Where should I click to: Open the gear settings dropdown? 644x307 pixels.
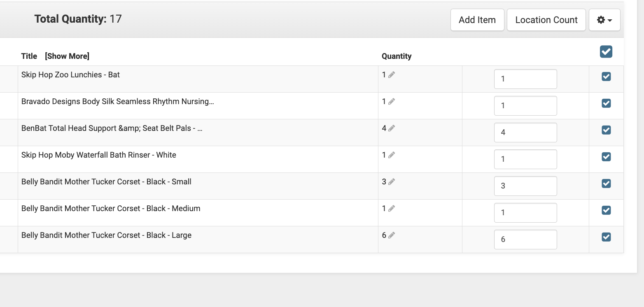(x=604, y=20)
